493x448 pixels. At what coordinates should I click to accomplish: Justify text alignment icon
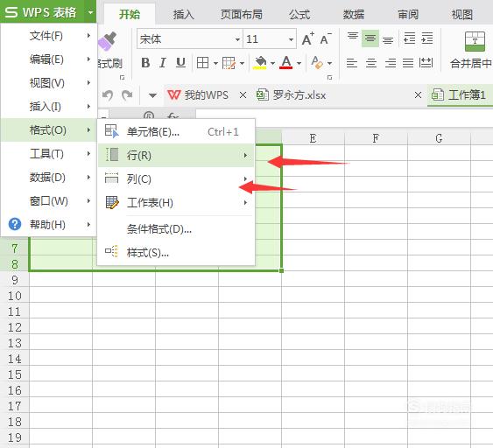pos(408,63)
